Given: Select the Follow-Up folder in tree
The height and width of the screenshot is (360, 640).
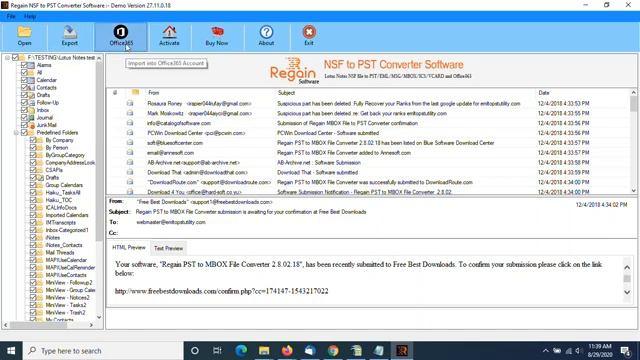Looking at the screenshot, I should (x=48, y=102).
